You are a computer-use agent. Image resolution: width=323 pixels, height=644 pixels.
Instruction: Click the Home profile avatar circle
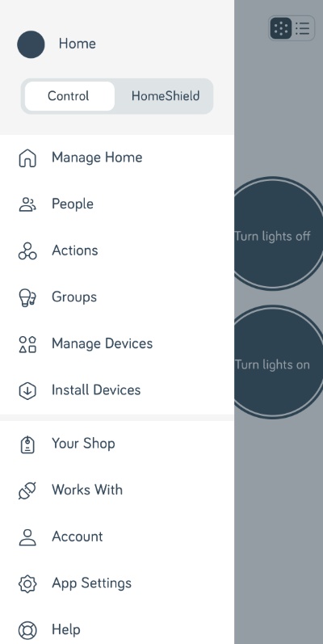[31, 44]
